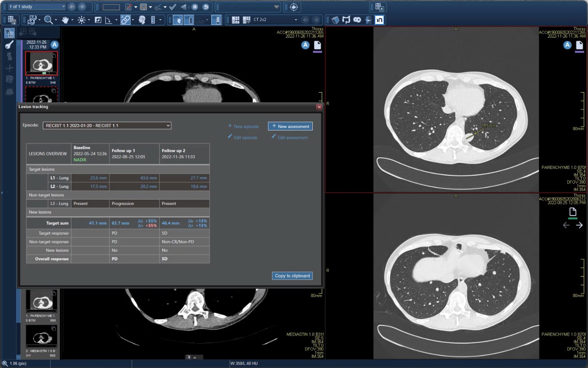Image resolution: width=588 pixels, height=368 pixels.
Task: Click the MPR head orientation tool
Action: pos(142,20)
